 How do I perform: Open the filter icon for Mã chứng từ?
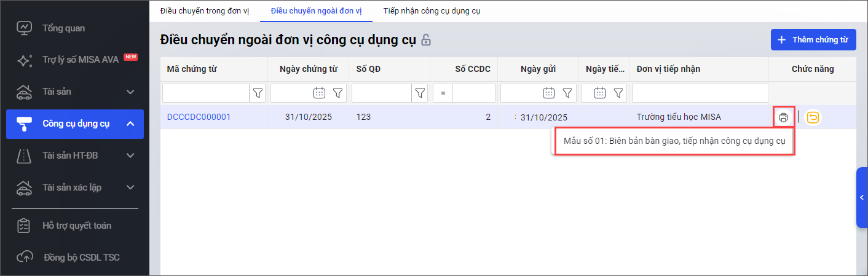[258, 93]
